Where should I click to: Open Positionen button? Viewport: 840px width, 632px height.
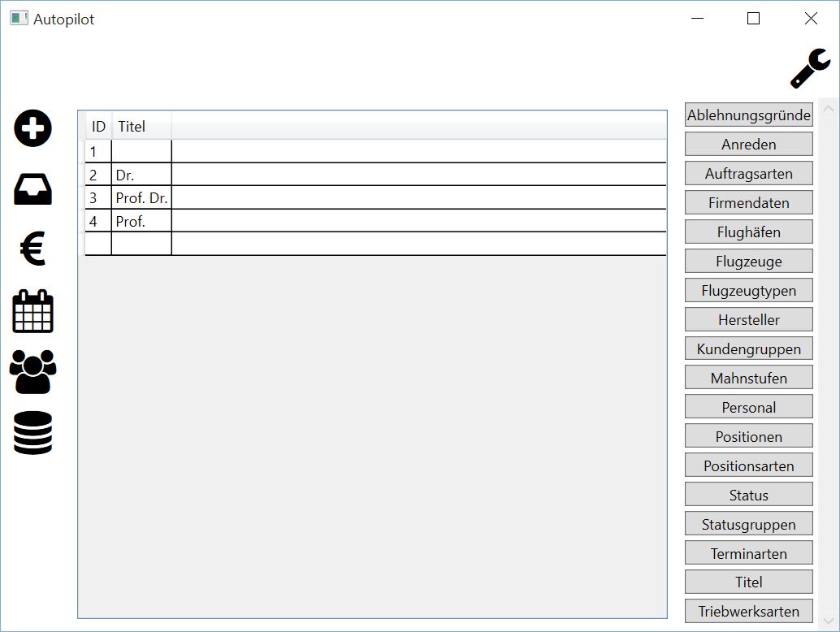pos(748,436)
